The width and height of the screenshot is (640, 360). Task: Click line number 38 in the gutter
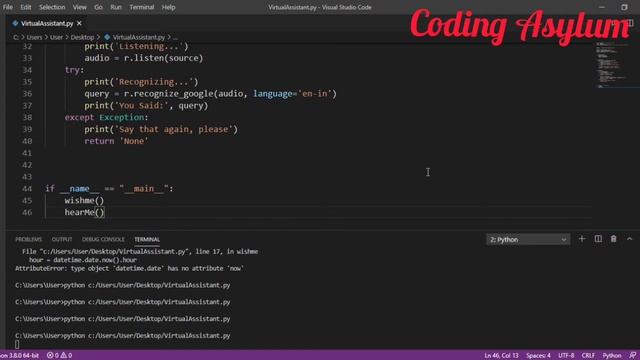point(27,118)
